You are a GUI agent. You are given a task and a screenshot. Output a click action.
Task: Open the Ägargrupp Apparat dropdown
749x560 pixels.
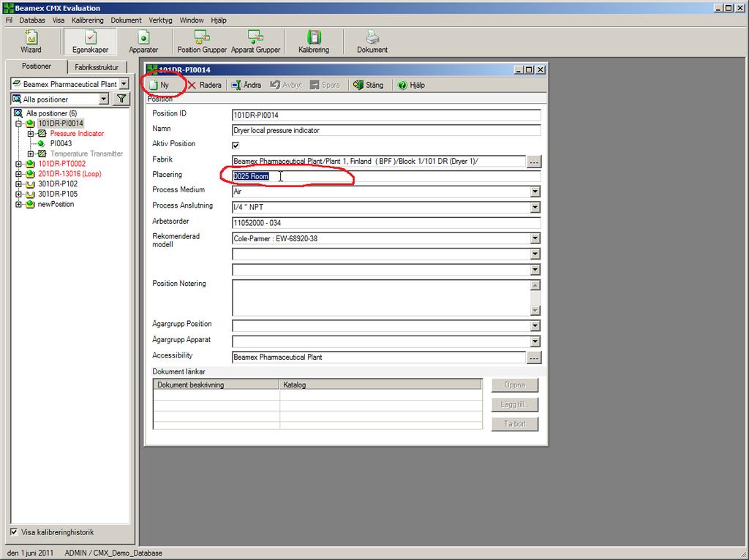point(535,341)
